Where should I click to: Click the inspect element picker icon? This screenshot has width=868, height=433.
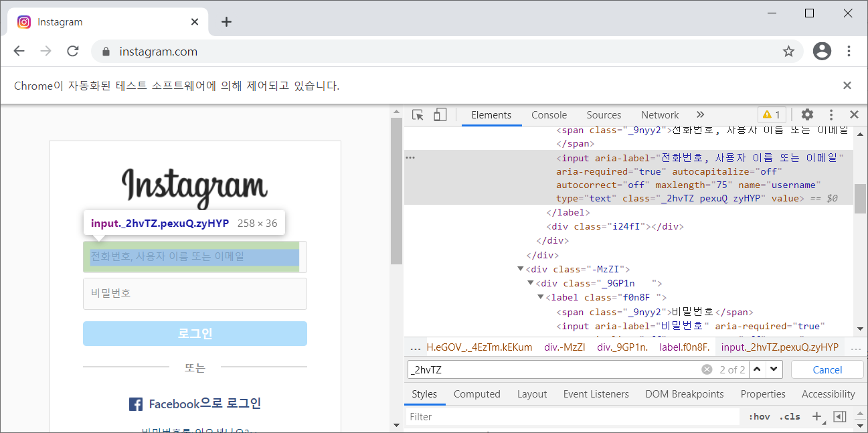tap(418, 115)
